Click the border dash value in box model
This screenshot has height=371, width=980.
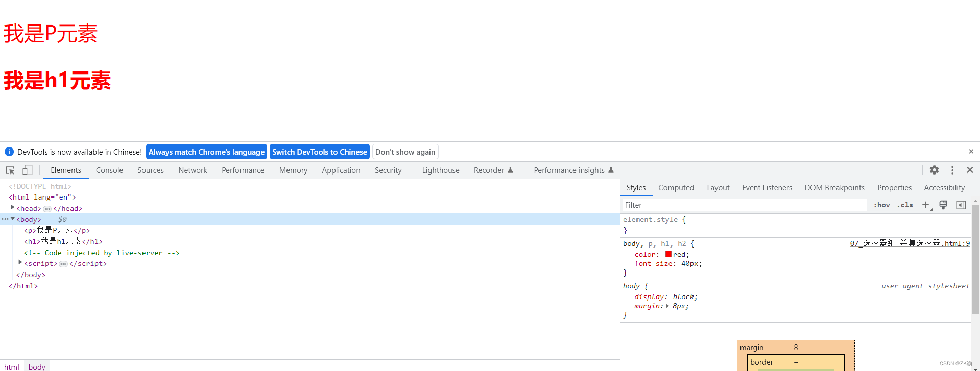pyautogui.click(x=796, y=362)
